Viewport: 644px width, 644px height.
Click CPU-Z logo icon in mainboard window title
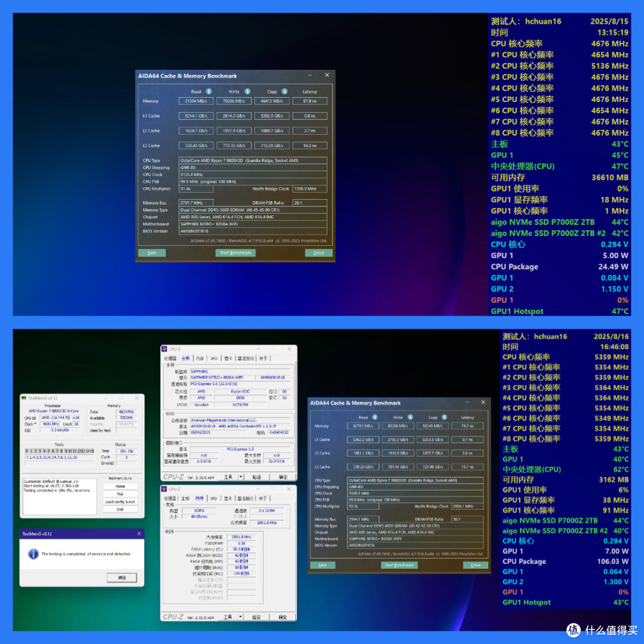[x=165, y=349]
